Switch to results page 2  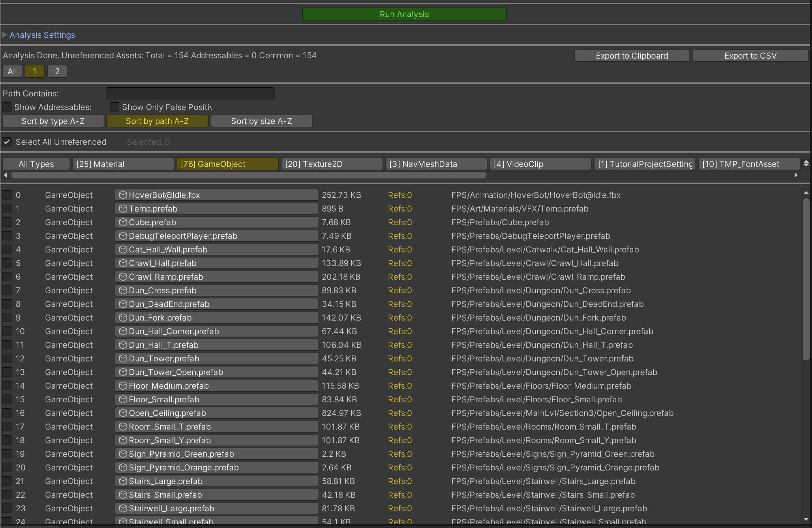click(57, 71)
